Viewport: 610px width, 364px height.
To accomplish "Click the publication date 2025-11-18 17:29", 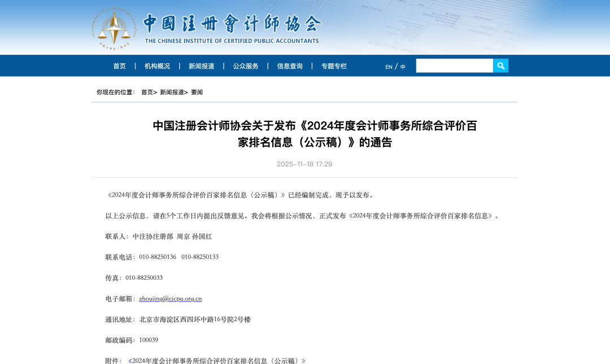I will (304, 164).
